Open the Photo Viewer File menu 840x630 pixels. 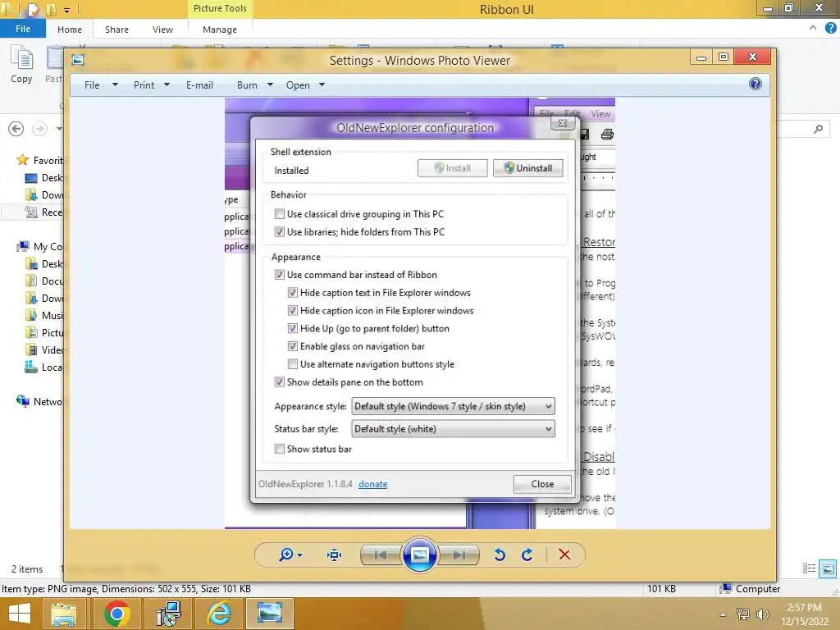[x=101, y=84]
